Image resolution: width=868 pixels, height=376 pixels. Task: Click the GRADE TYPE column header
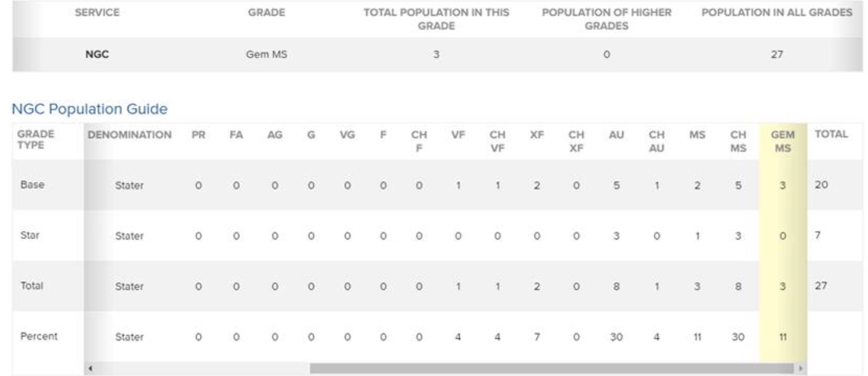[x=36, y=140]
